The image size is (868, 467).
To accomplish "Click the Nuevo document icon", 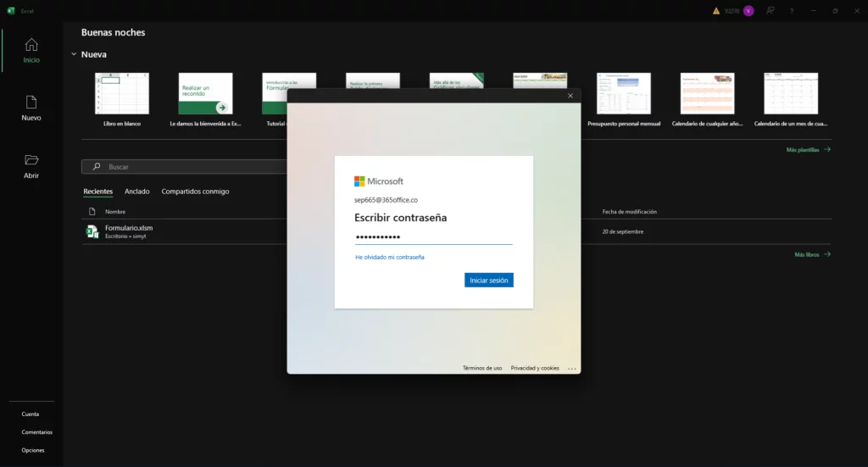I will (31, 103).
